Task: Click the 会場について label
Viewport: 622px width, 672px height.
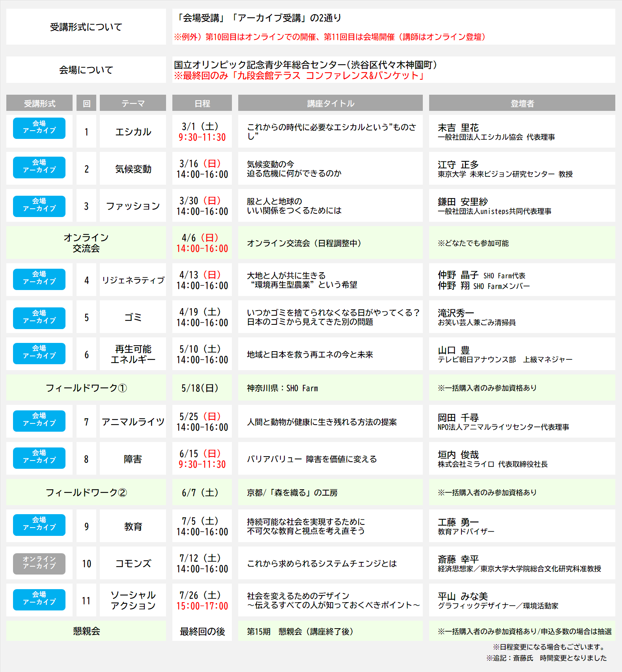Action: (x=86, y=70)
